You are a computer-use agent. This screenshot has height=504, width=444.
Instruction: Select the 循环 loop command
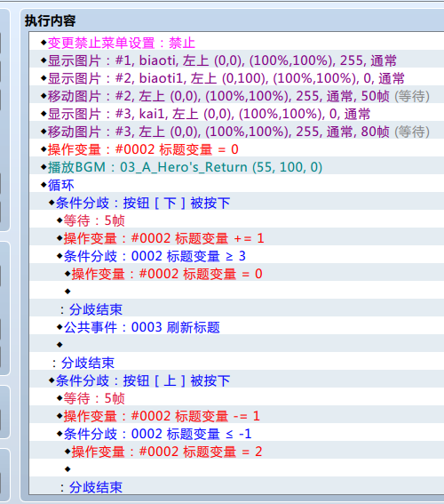pyautogui.click(x=236, y=185)
